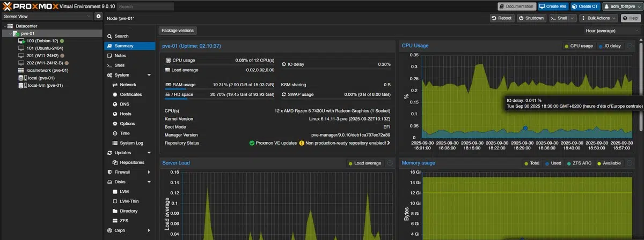The width and height of the screenshot is (644, 240).
Task: Open the Certificates settings page
Action: [x=130, y=94]
